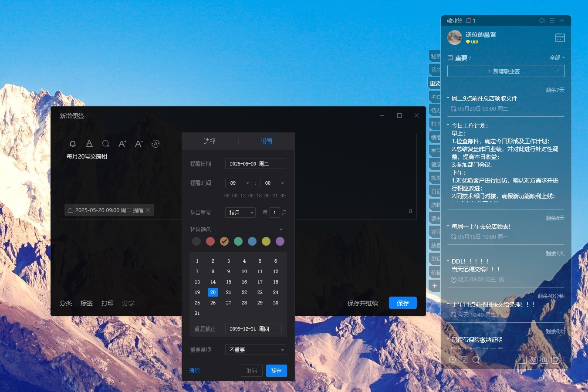The width and height of the screenshot is (588, 392).
Task: Select day 15 in the calendar grid
Action: point(229,282)
